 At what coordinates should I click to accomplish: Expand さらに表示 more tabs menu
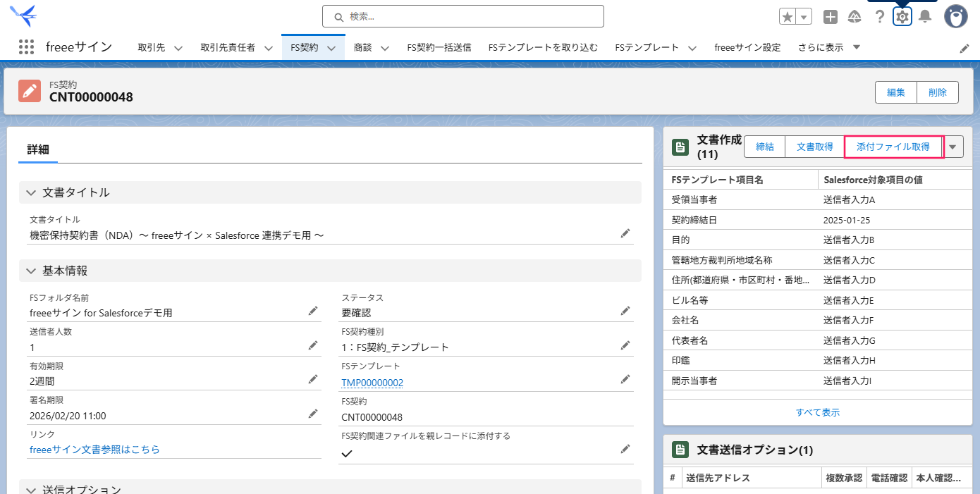coord(829,47)
